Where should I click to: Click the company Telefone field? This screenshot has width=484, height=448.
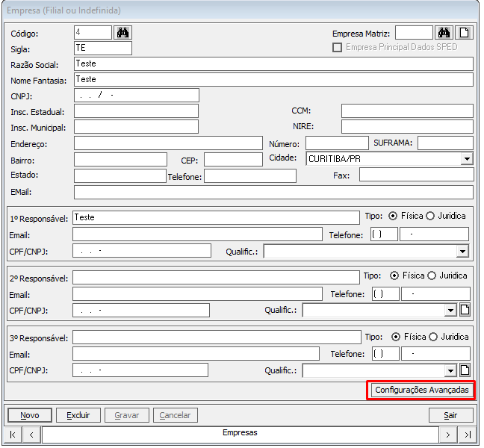click(250, 176)
